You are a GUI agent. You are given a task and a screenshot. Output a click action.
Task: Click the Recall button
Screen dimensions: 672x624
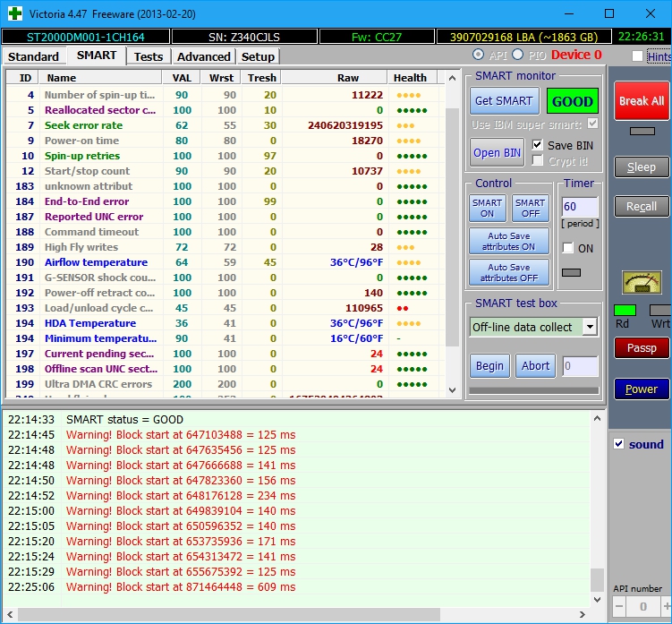(x=642, y=206)
